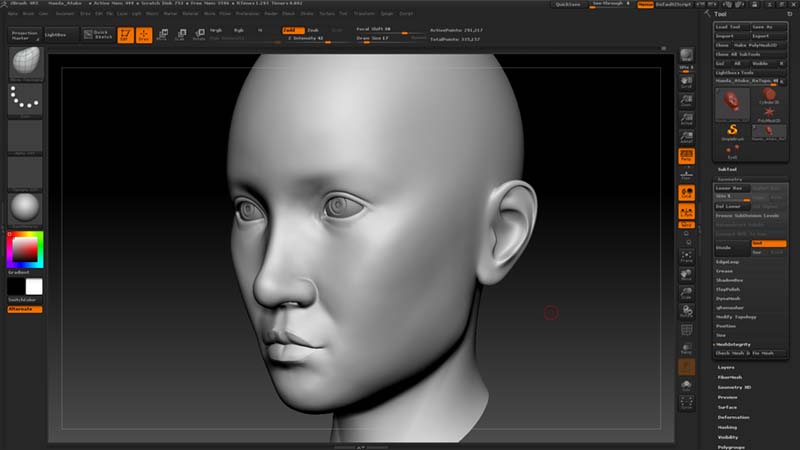The width and height of the screenshot is (800, 450).
Task: Expand the Deformation section
Action: pos(734,417)
